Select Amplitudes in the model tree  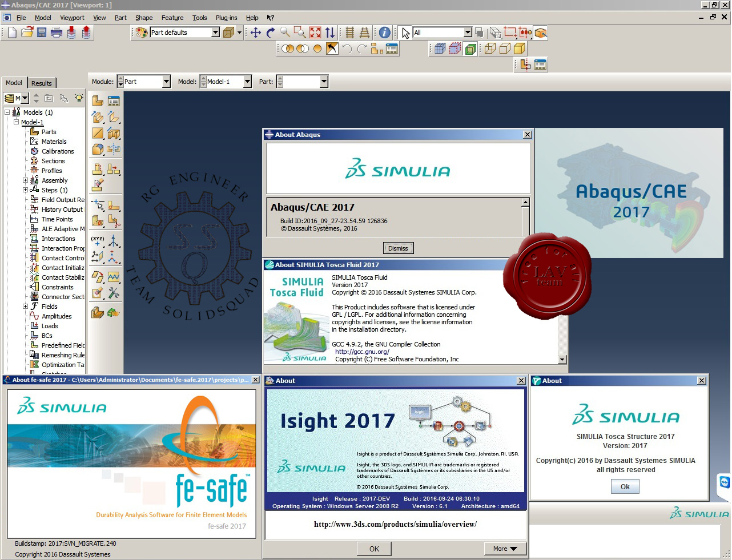pyautogui.click(x=57, y=316)
